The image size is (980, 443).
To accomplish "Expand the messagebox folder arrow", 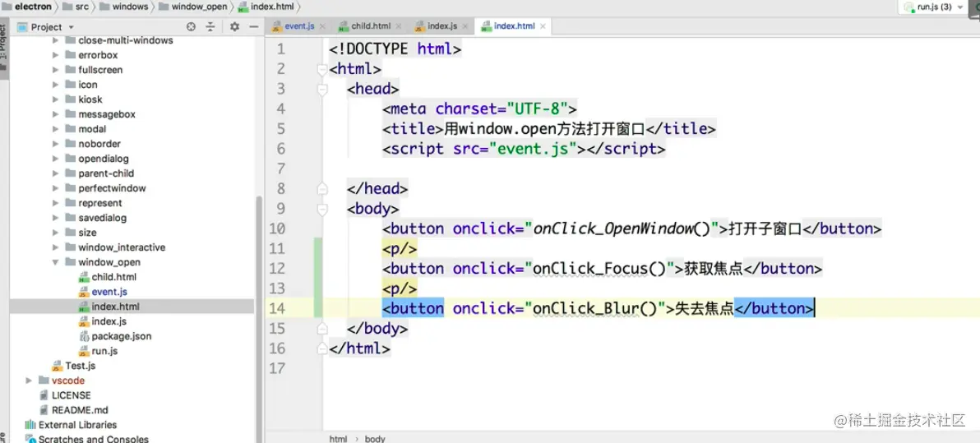I will pyautogui.click(x=55, y=114).
